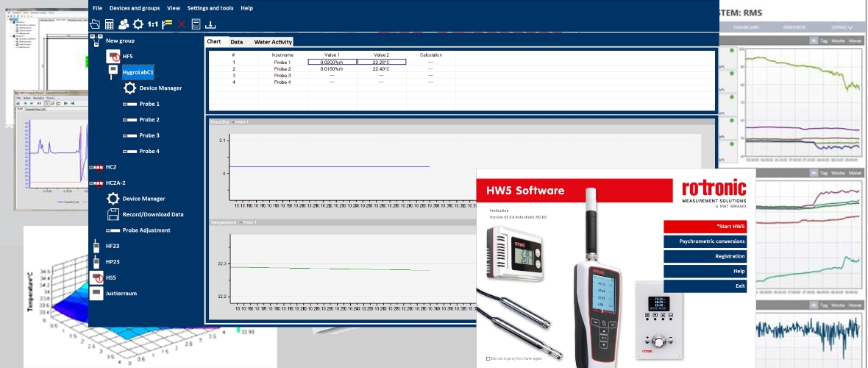Open settings via the toolbar gear icon
The image size is (868, 368).
[138, 24]
